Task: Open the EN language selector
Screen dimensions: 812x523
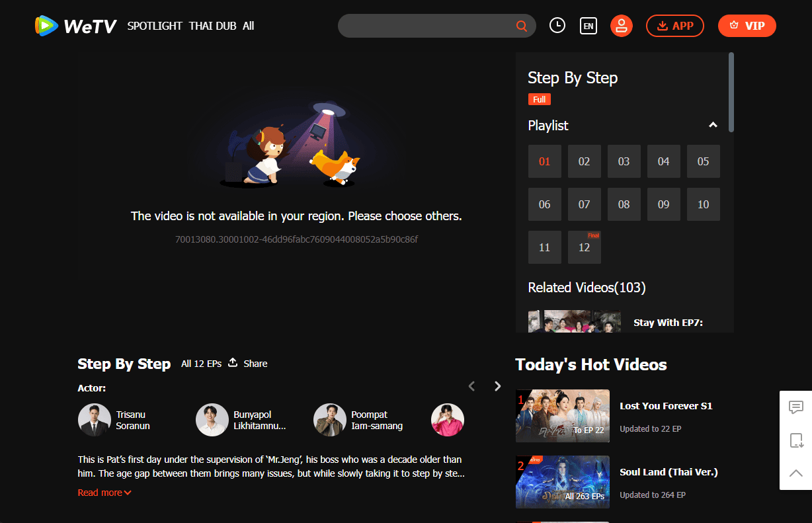Action: pos(588,26)
